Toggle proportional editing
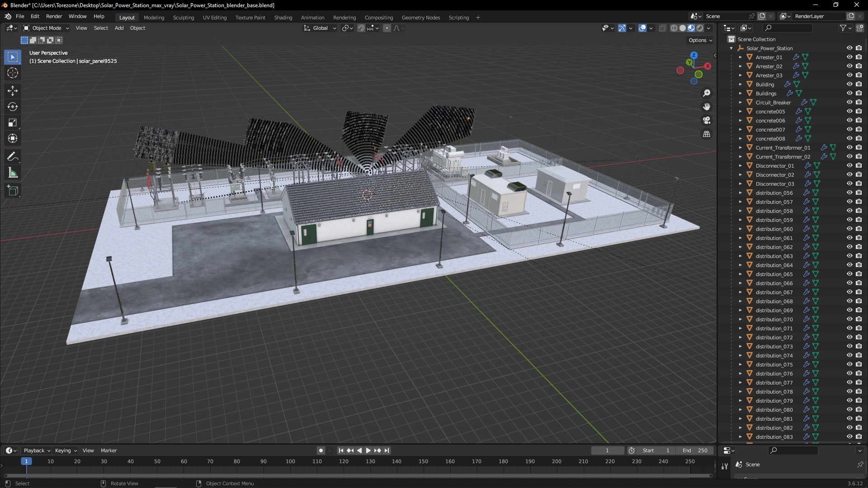 (387, 28)
